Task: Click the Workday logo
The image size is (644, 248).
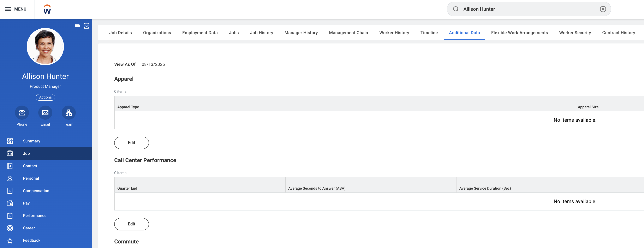Action: [47, 9]
